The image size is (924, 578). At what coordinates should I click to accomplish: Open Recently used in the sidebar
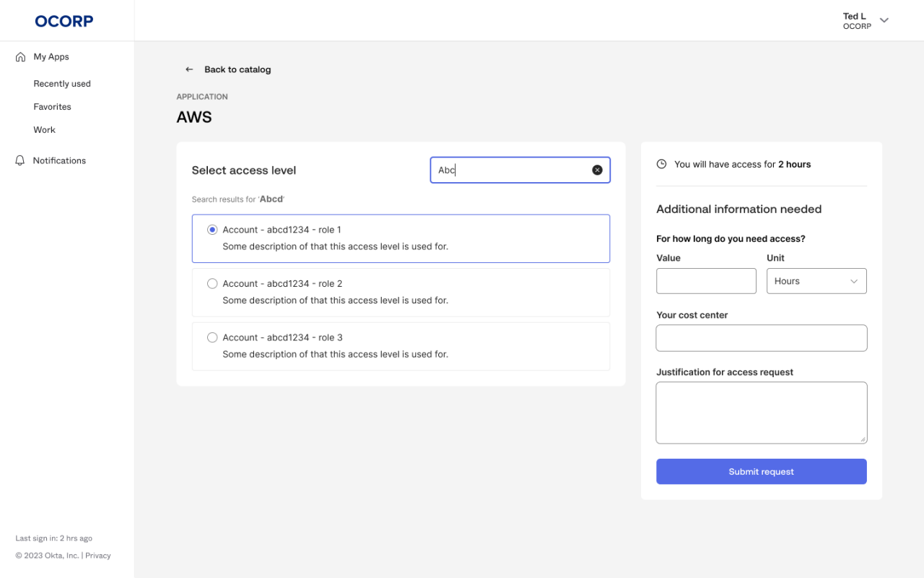click(62, 83)
